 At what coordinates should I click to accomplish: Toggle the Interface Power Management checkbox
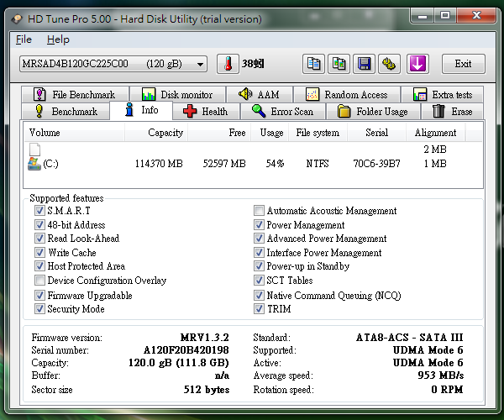pos(259,253)
